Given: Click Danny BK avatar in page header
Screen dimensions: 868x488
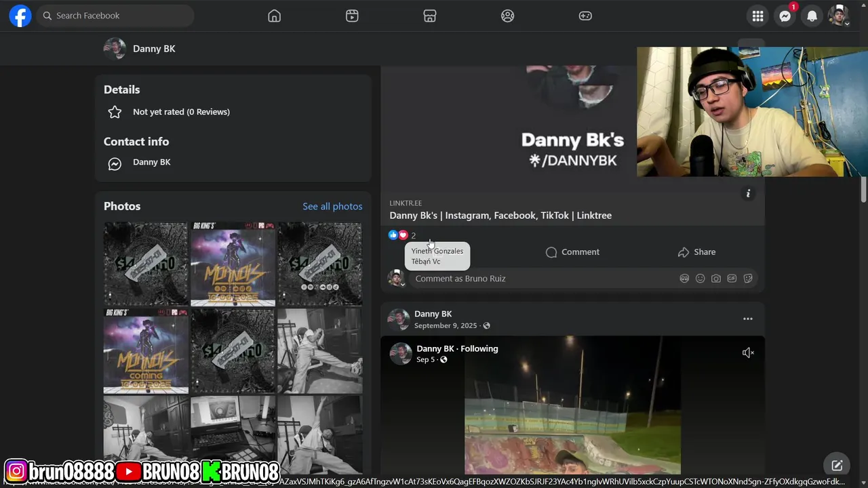Looking at the screenshot, I should coord(115,49).
